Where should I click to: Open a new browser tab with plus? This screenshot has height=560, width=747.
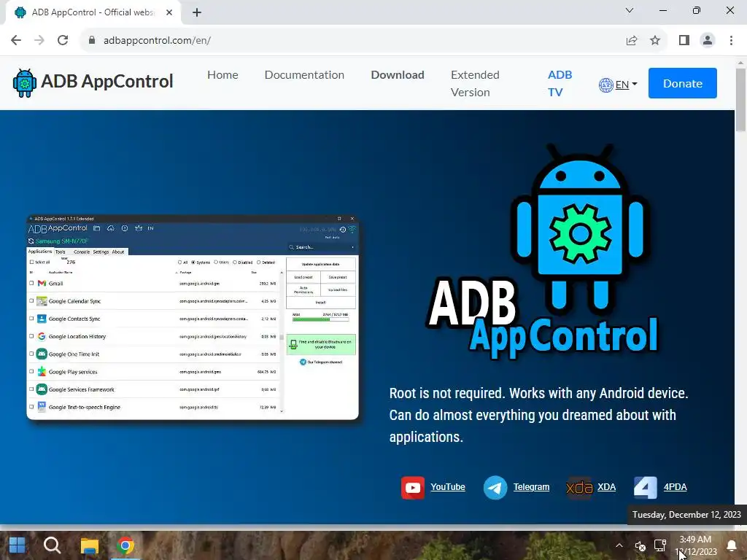pos(197,13)
